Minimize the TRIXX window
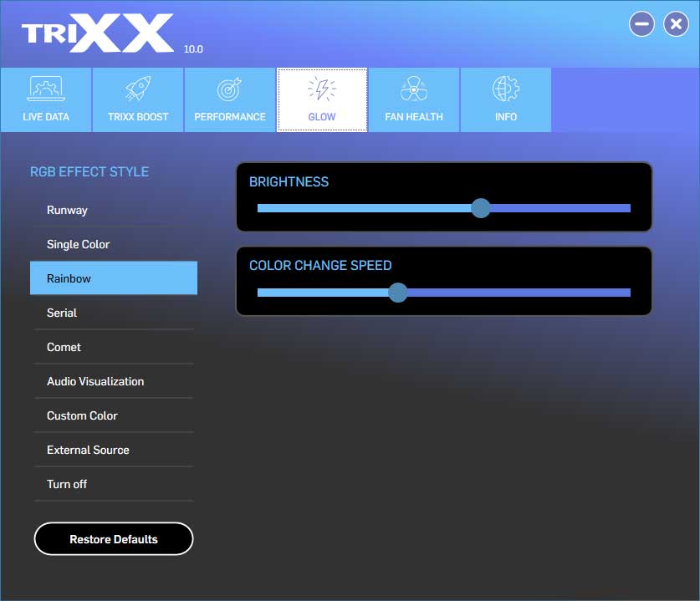The width and height of the screenshot is (700, 601). (642, 24)
